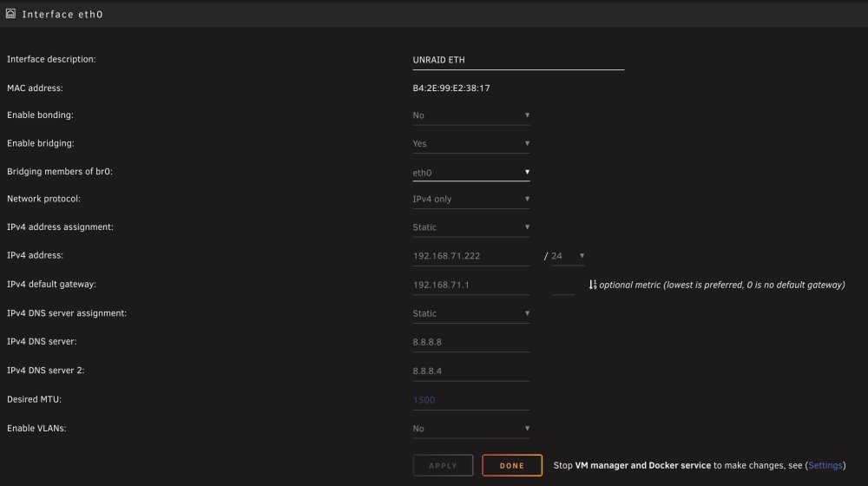Click the MAC address value B4:2E:99:E2:38:17
The height and width of the screenshot is (486, 868).
(451, 88)
